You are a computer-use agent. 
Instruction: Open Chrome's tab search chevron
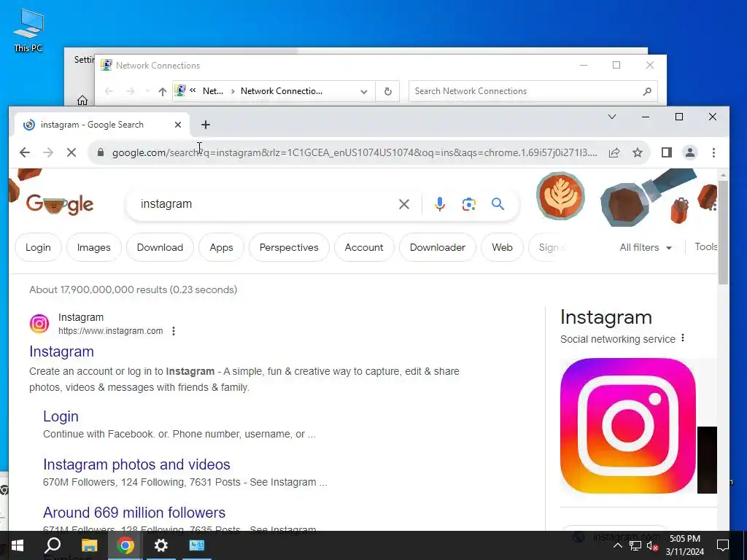[x=612, y=117]
